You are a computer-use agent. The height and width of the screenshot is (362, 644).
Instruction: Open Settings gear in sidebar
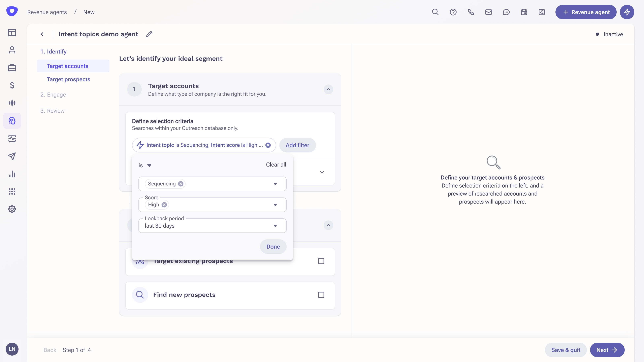click(12, 209)
